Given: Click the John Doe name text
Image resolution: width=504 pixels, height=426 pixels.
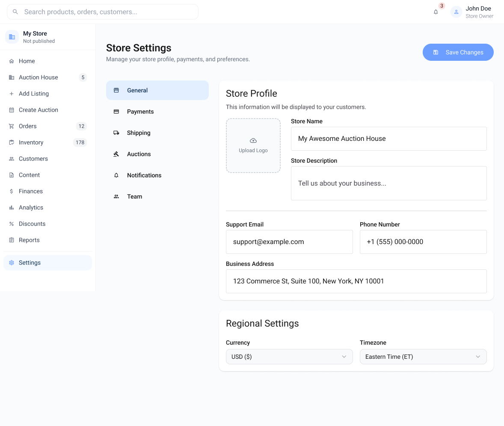Looking at the screenshot, I should coord(478,9).
